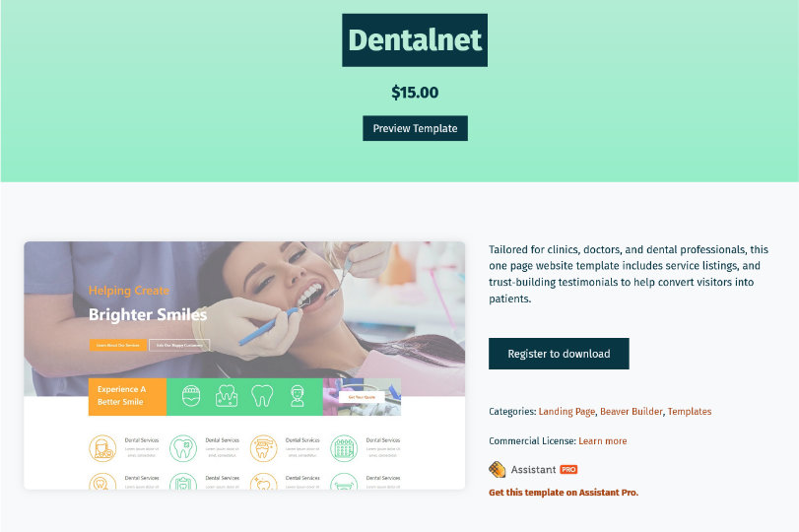
Task: Open the Beaver Builder category link
Action: [632, 411]
